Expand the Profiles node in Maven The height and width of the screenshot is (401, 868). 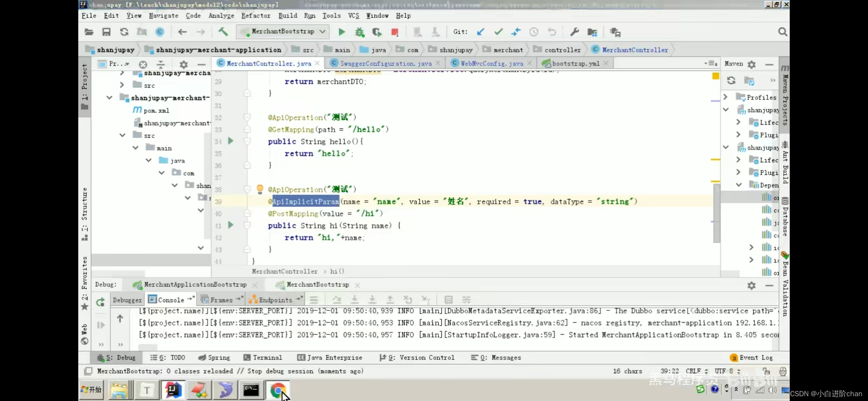(x=726, y=97)
